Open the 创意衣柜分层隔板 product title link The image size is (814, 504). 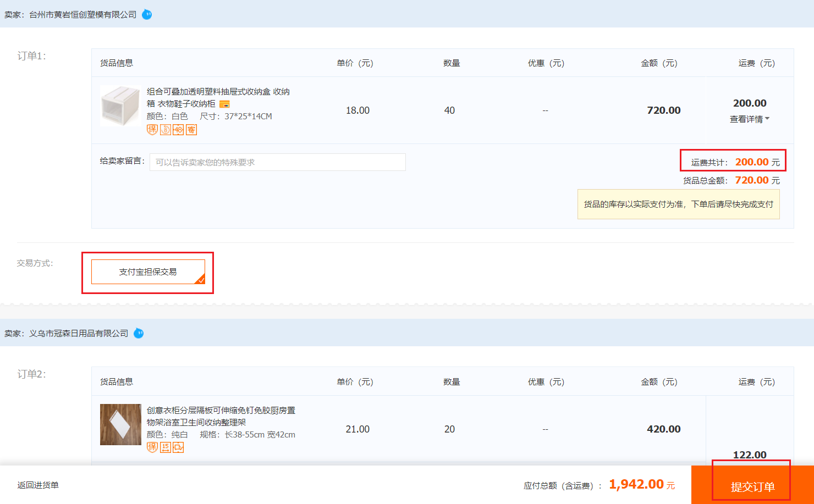221,411
